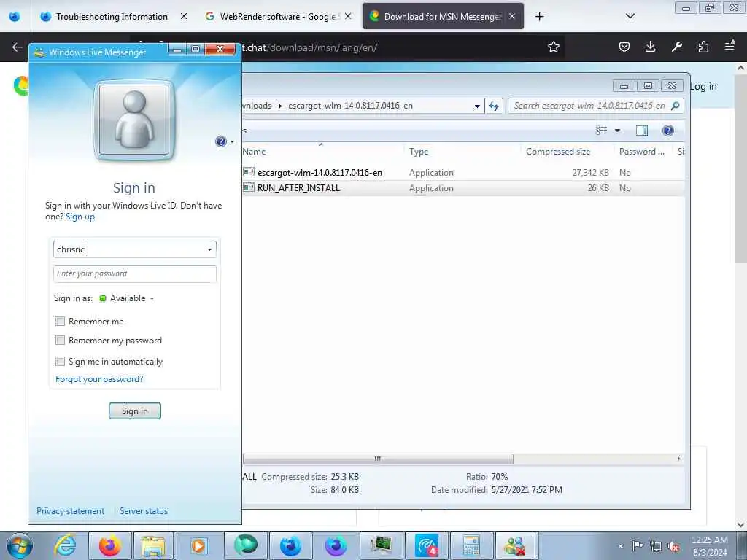Open the Windows Start button
This screenshot has height=560, width=747.
pyautogui.click(x=20, y=545)
